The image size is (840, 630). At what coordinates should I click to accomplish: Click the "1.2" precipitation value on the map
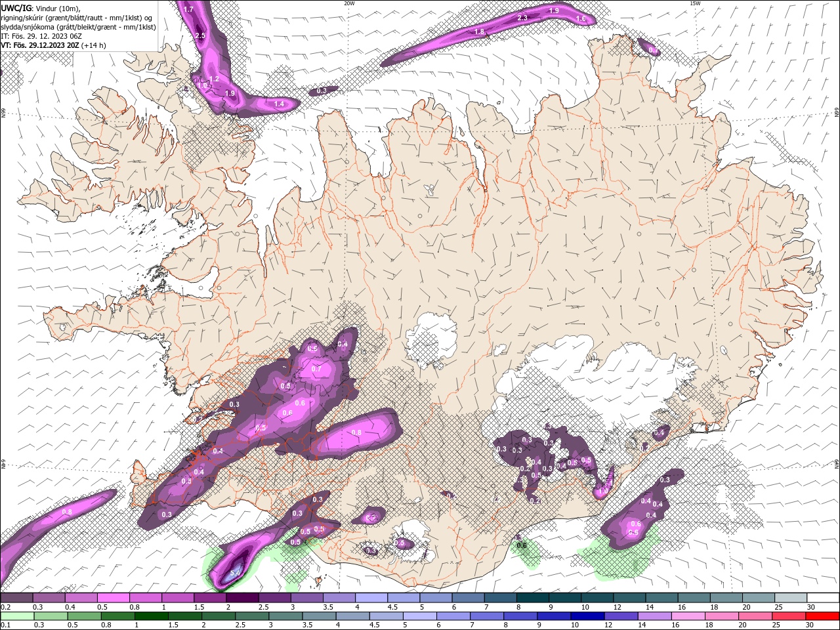(x=214, y=79)
